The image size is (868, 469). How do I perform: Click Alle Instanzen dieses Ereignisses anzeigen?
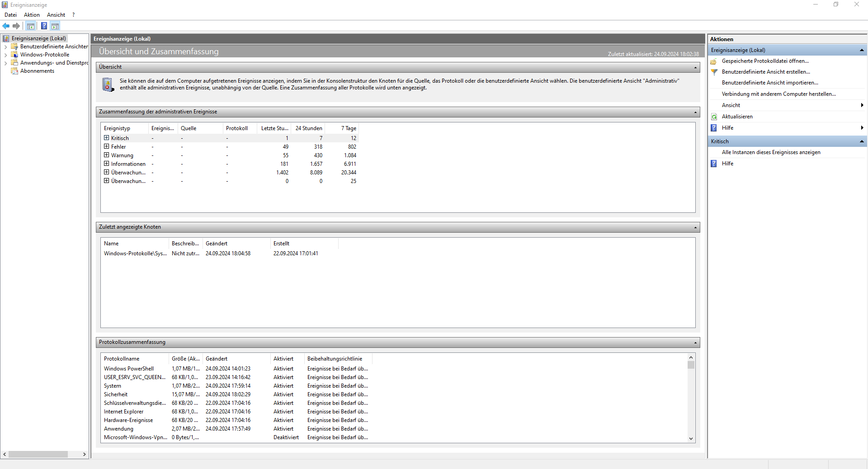[771, 152]
